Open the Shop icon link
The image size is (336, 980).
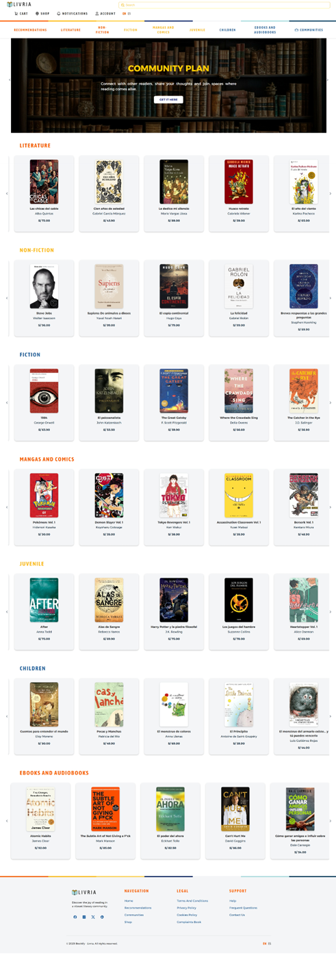[x=37, y=14]
